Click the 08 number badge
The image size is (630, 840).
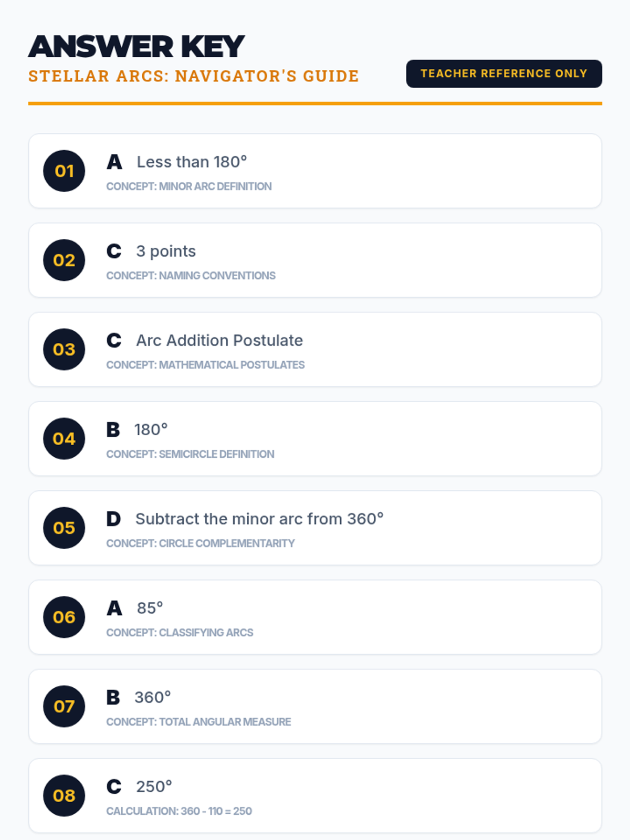(x=64, y=796)
